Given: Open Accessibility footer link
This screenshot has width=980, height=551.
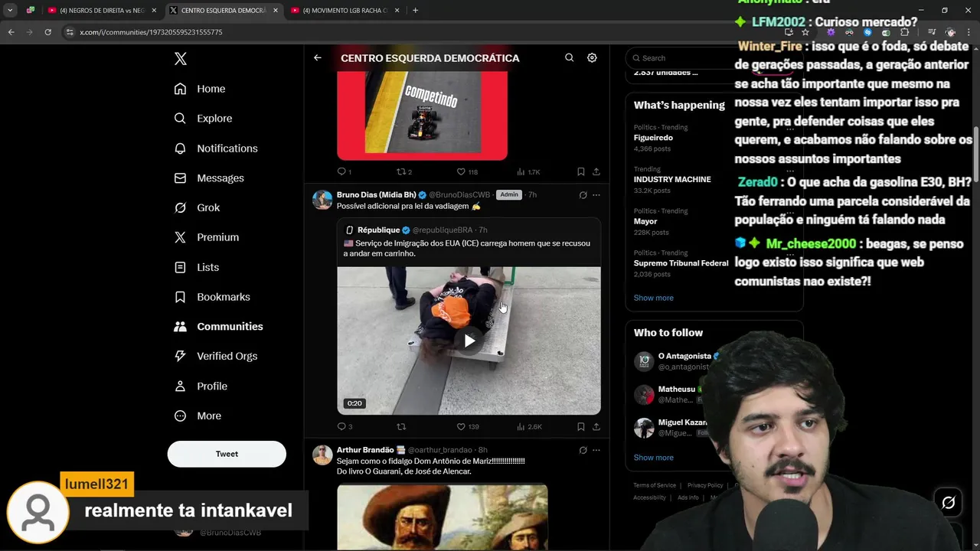Looking at the screenshot, I should [649, 497].
